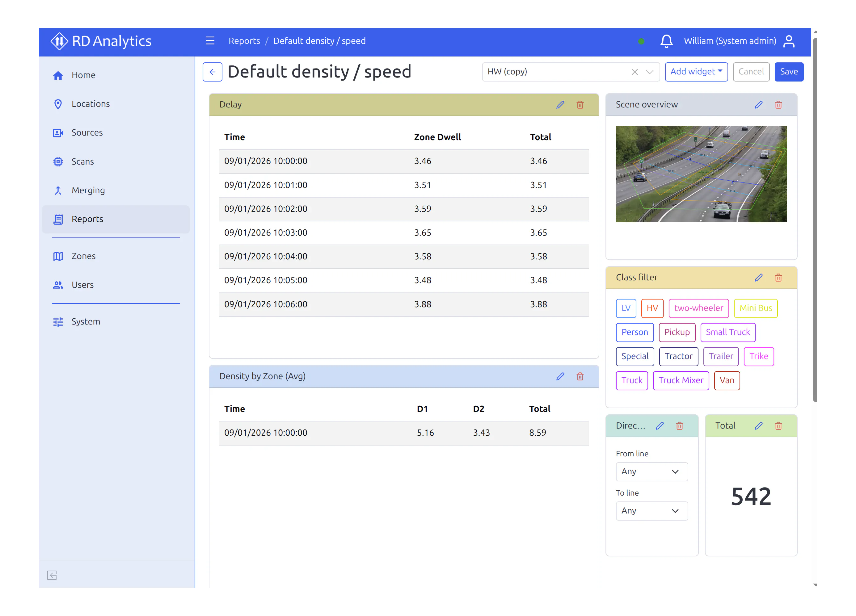The image size is (856, 616).
Task: Toggle the Mini Bus class filter
Action: click(756, 308)
